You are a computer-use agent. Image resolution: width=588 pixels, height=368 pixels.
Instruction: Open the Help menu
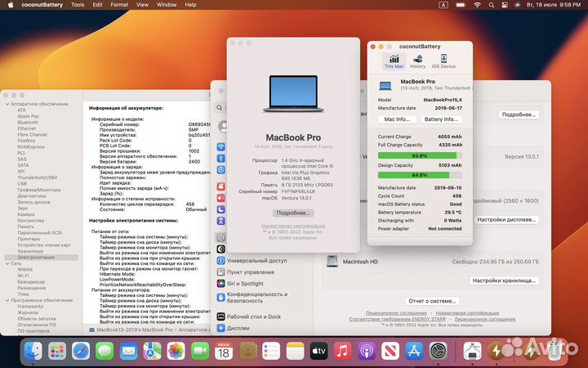[x=190, y=5]
